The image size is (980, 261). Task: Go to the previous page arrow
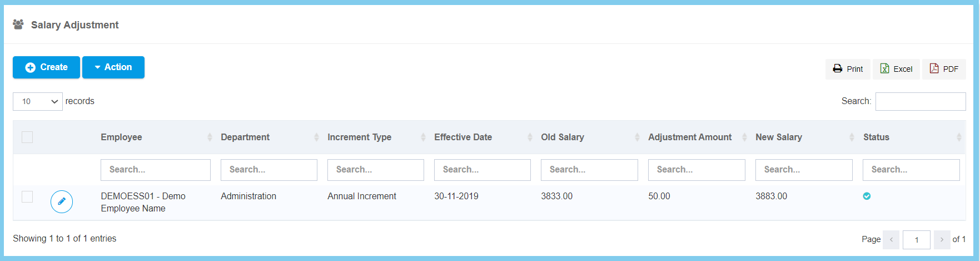tap(891, 239)
